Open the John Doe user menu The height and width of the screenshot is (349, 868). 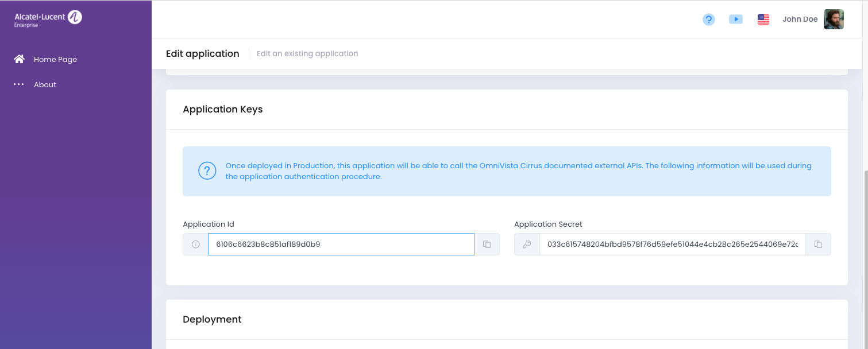pos(800,20)
